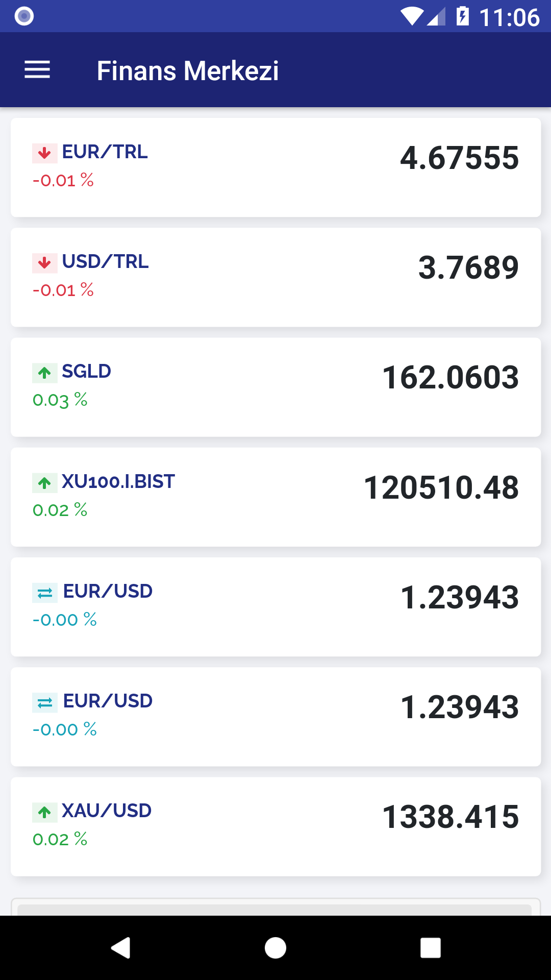
Task: Tap the SGLD 0.03 % change
Action: coord(60,400)
